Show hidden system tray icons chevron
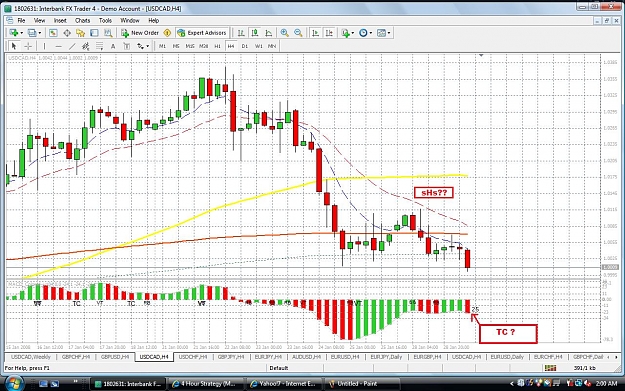This screenshot has height=391, width=625. (x=512, y=383)
